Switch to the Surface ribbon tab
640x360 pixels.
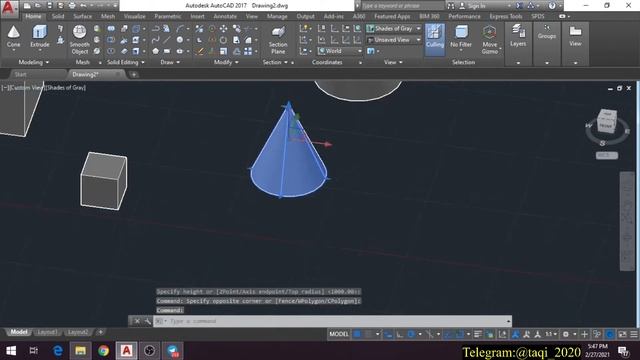[x=82, y=16]
